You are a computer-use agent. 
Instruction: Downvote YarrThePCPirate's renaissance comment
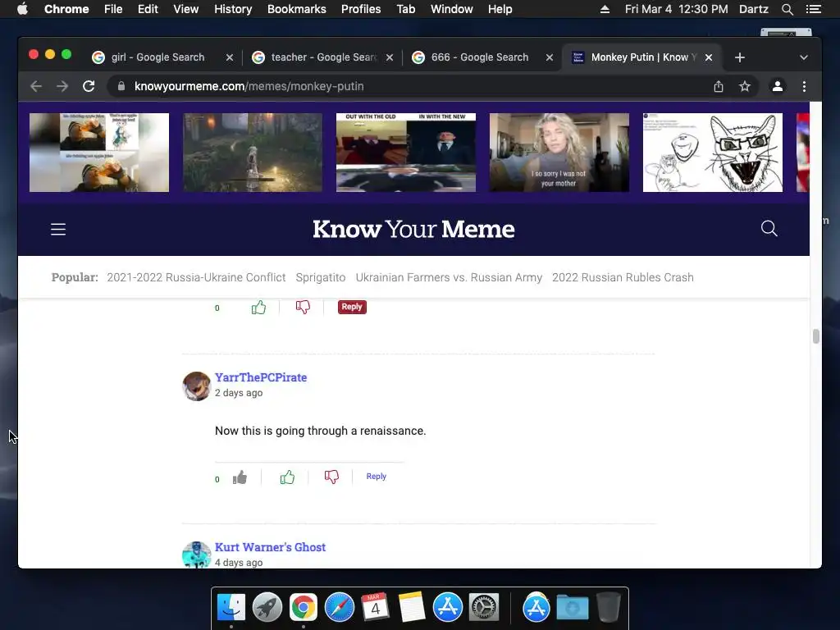click(331, 477)
